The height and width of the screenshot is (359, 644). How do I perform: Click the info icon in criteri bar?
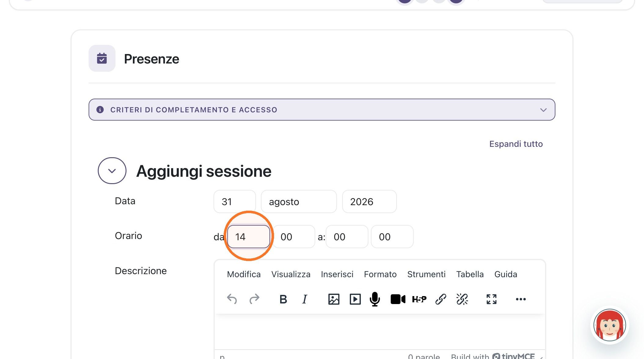[x=100, y=110]
